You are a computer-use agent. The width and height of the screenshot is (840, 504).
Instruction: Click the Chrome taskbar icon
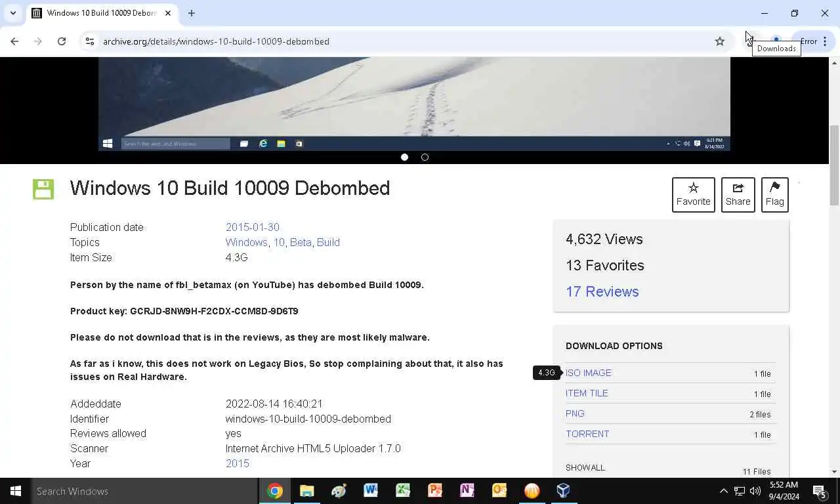275,491
